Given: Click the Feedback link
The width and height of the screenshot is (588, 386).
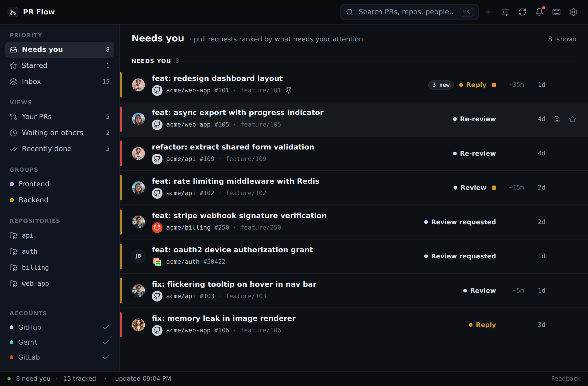Looking at the screenshot, I should tap(566, 379).
